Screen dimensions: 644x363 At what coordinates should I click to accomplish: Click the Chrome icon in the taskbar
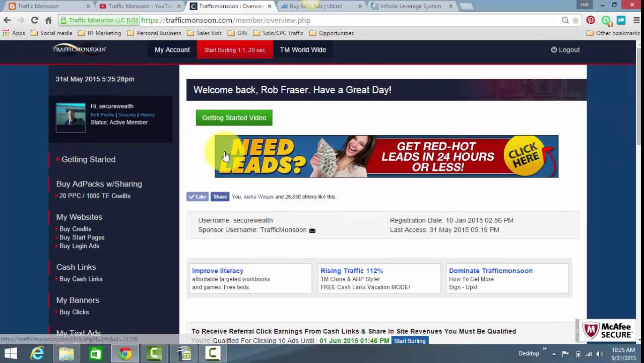(125, 353)
